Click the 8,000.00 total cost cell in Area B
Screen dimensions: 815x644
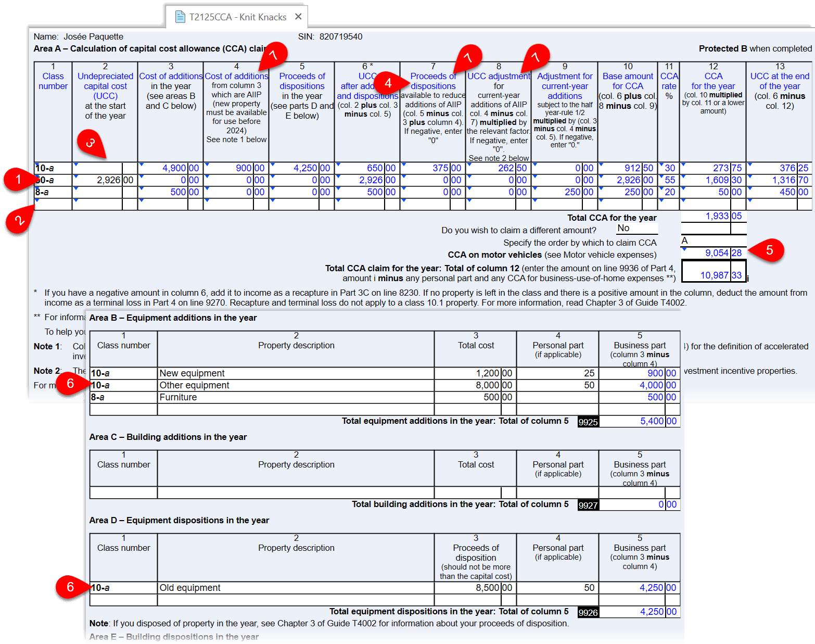(x=475, y=385)
